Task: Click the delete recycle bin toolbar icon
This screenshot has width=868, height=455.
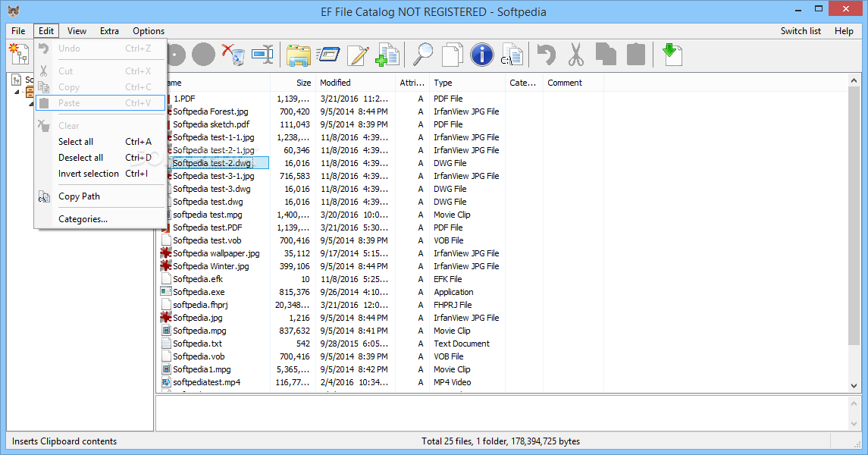Action: click(233, 55)
